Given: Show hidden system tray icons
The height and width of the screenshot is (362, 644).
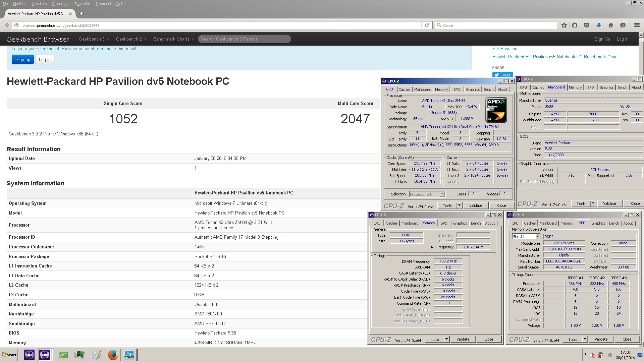Looking at the screenshot, I should (x=585, y=355).
